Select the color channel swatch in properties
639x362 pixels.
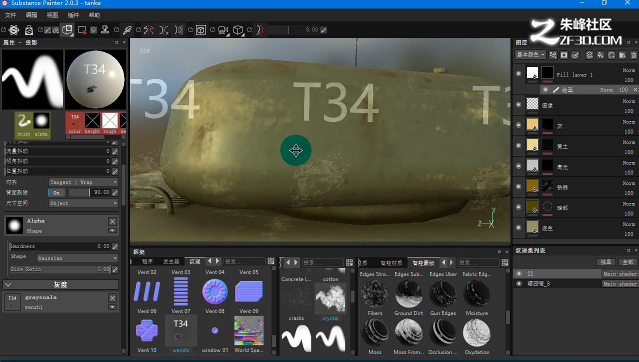click(x=75, y=124)
